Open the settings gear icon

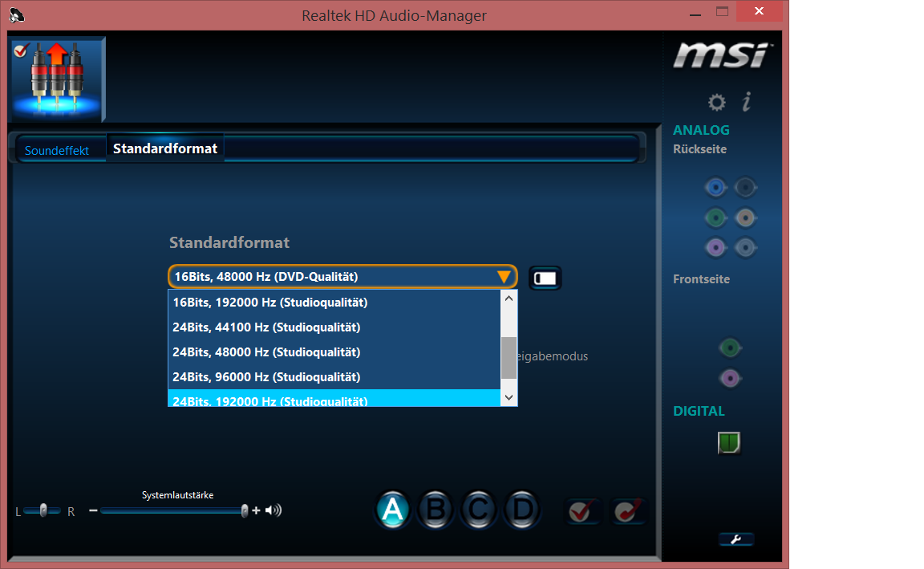[716, 103]
